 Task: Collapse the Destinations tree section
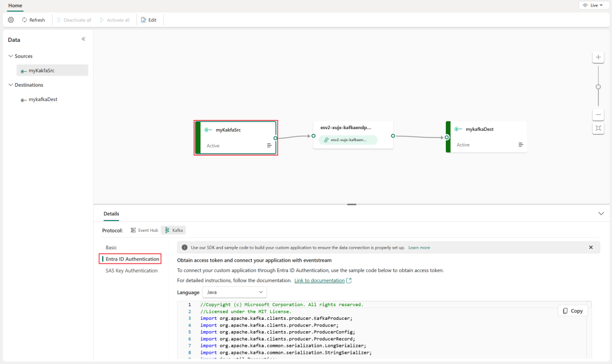click(11, 85)
